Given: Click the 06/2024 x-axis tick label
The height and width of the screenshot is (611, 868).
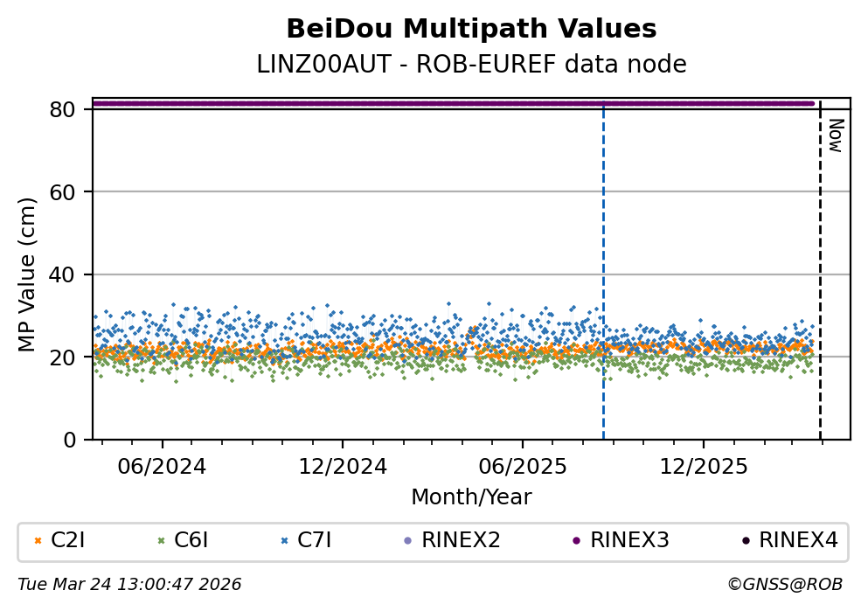Looking at the screenshot, I should pos(162,467).
